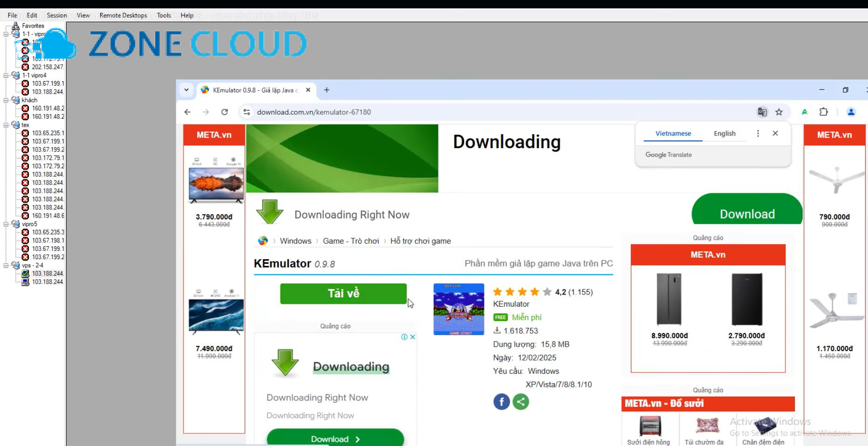The width and height of the screenshot is (868, 446).
Task: Open the tab search dropdown arrow
Action: tap(186, 90)
